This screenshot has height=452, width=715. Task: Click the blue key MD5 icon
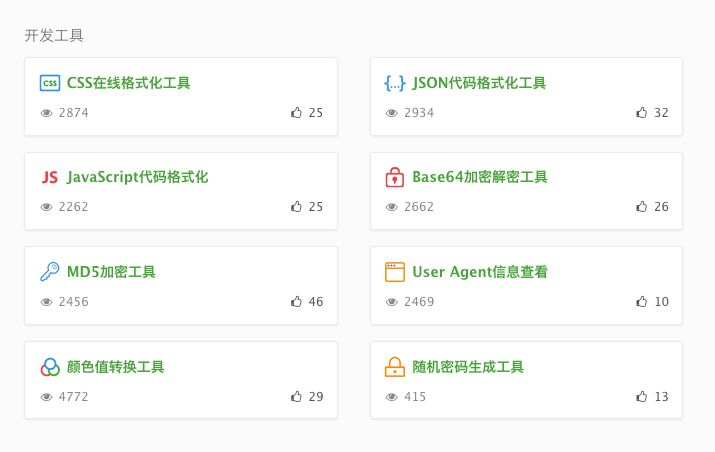(50, 271)
